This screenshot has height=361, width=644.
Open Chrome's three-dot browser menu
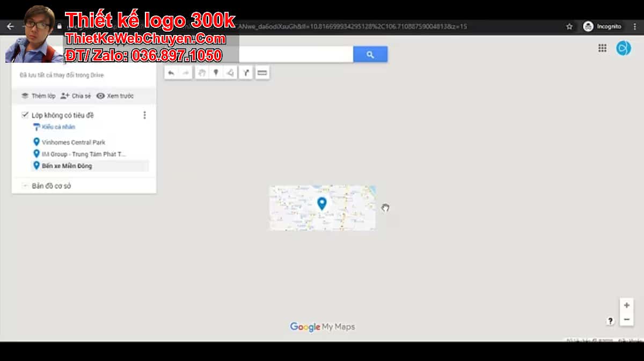[635, 26]
